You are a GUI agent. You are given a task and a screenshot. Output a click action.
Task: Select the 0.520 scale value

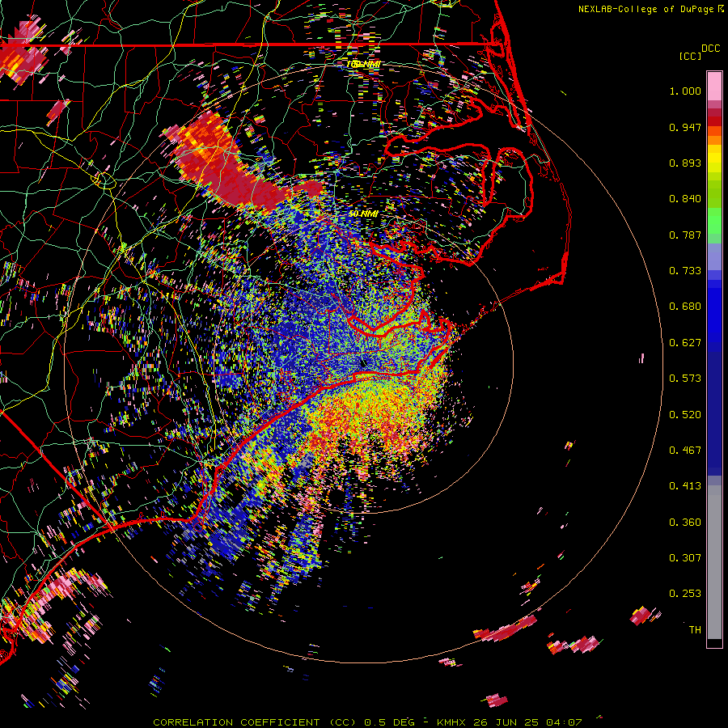tap(685, 415)
